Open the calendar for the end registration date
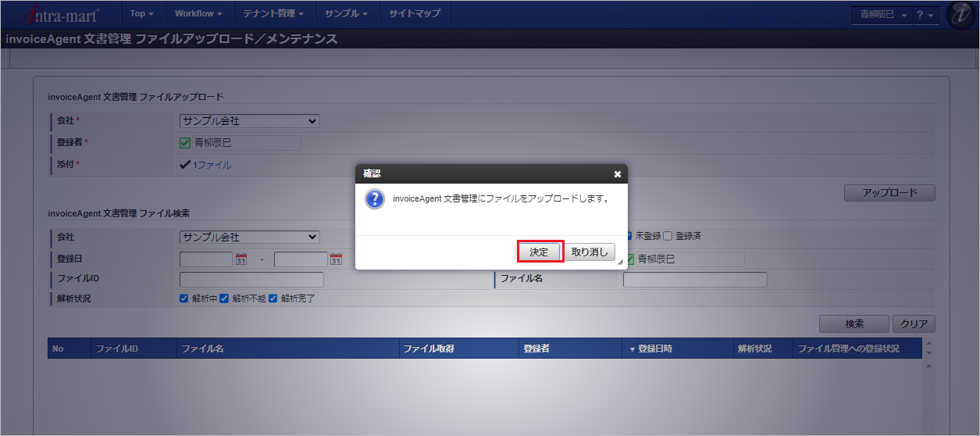Viewport: 980px width, 436px height. (336, 259)
